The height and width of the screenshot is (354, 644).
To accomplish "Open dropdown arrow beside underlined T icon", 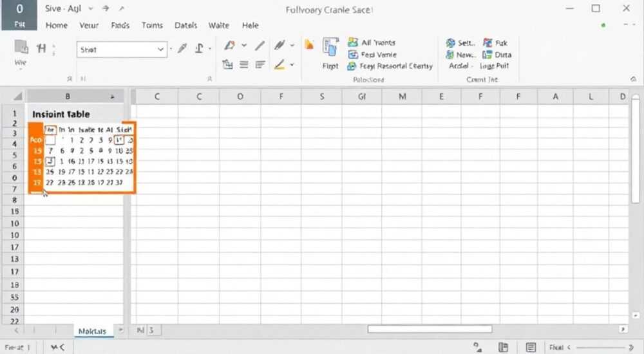I will 210,49.
